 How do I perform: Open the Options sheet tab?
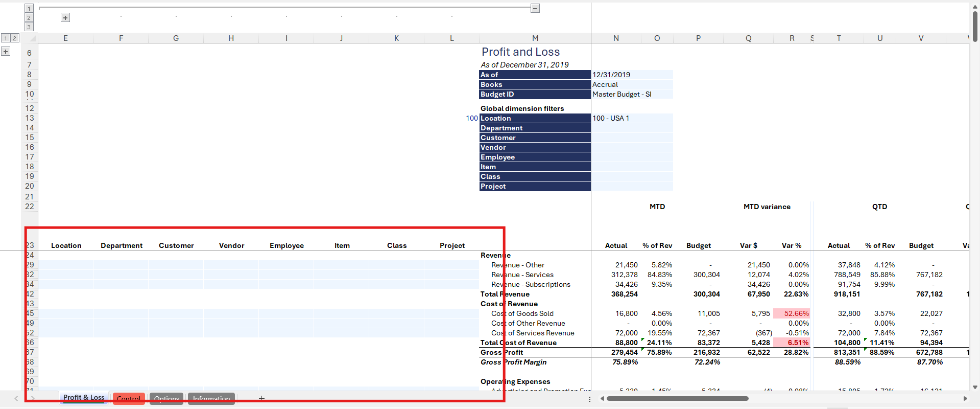166,399
